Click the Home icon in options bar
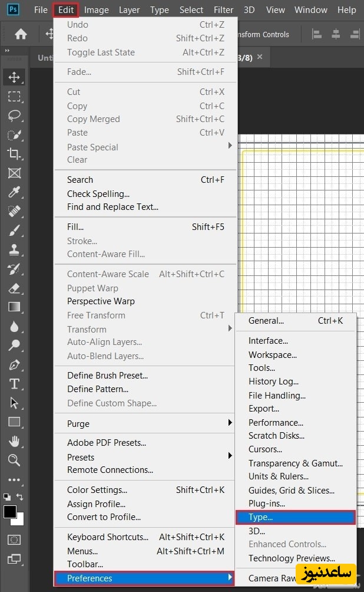 click(21, 34)
